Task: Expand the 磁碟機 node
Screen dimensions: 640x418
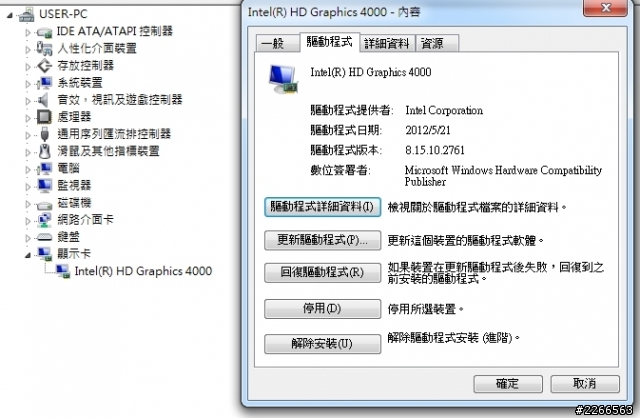Action: tap(28, 204)
